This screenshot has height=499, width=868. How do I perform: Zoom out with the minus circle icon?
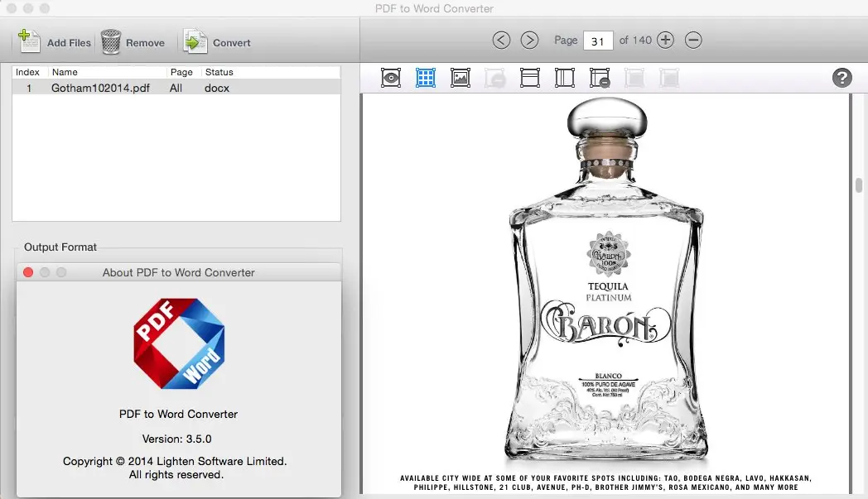693,40
